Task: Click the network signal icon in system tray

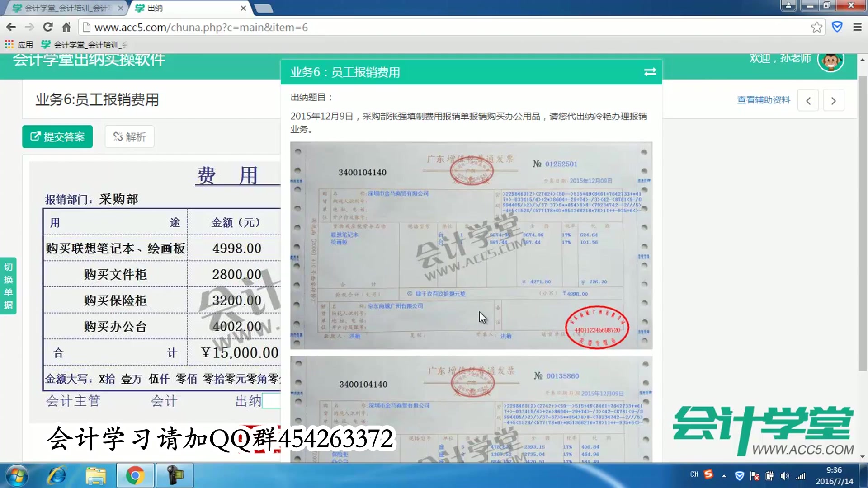Action: 800,475
